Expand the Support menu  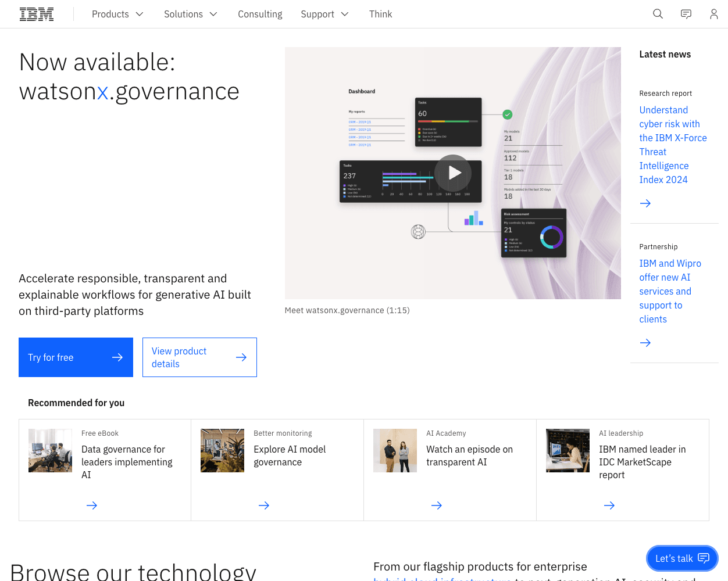pos(324,14)
